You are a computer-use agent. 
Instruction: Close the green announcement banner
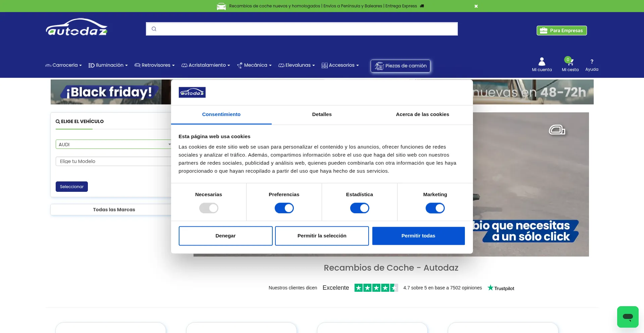pos(476,6)
